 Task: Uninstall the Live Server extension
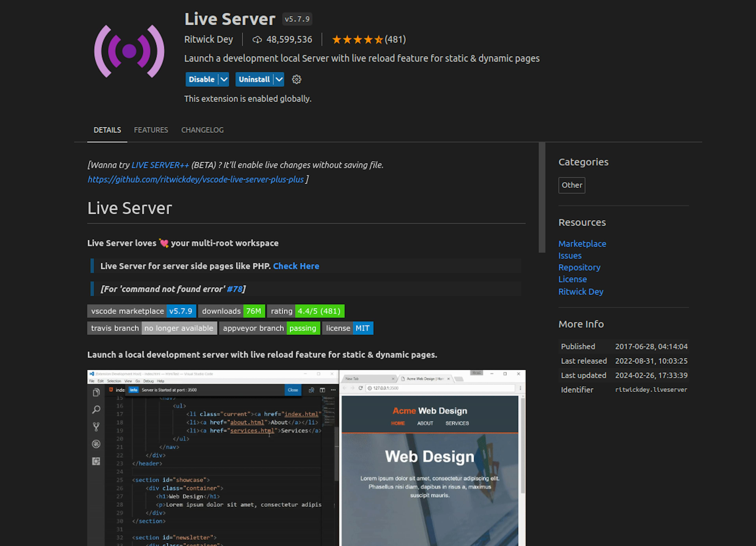(x=254, y=79)
